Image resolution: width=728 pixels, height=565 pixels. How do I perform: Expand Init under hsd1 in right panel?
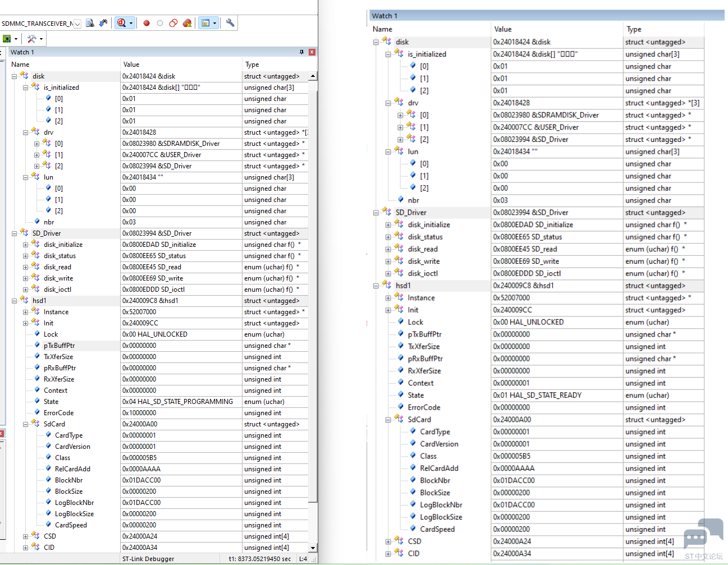pos(388,310)
